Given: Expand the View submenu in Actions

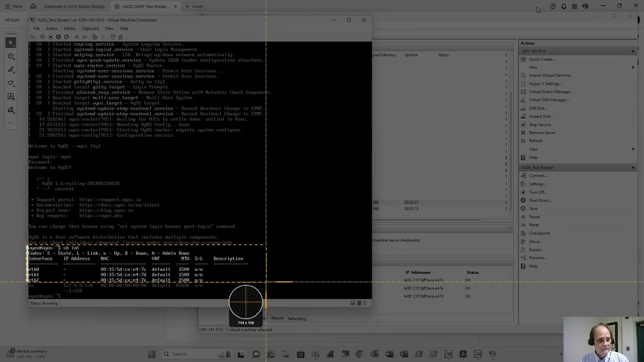Looking at the screenshot, I should [x=633, y=149].
